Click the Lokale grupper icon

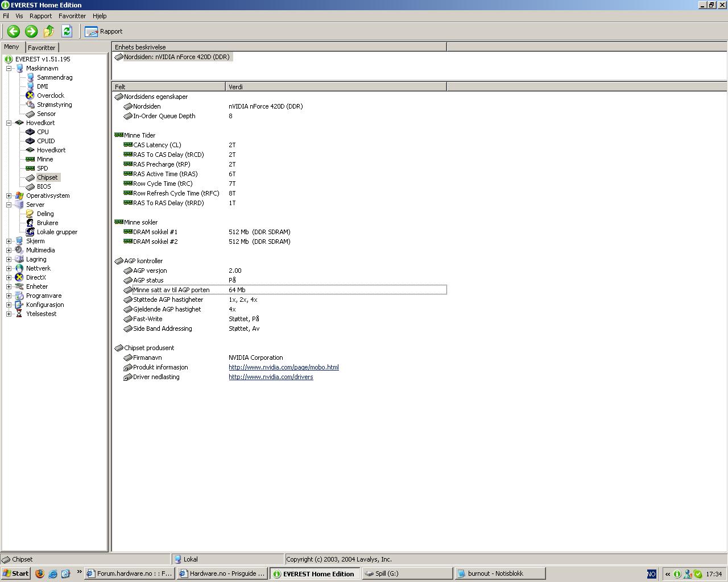pos(30,232)
